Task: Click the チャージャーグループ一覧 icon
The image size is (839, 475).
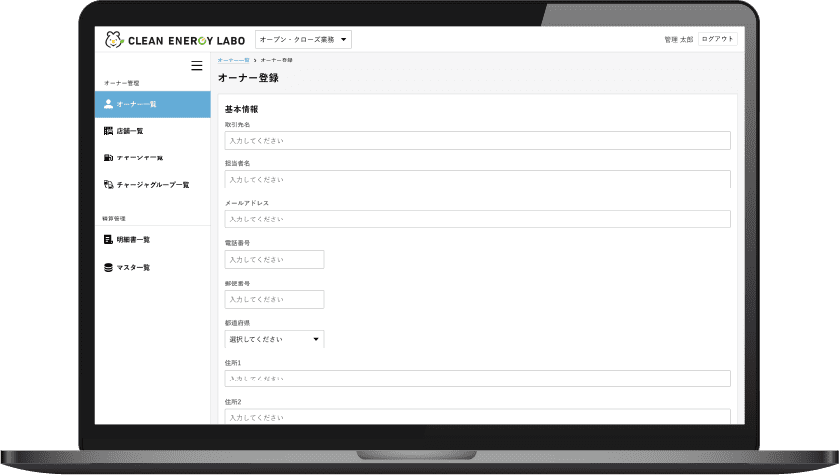Action: (108, 185)
